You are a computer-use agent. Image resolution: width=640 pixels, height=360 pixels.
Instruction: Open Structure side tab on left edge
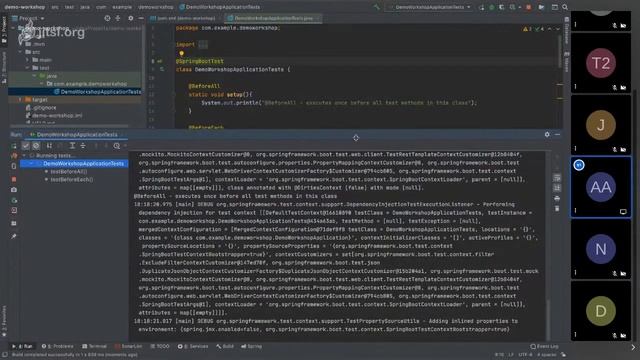pyautogui.click(x=4, y=67)
